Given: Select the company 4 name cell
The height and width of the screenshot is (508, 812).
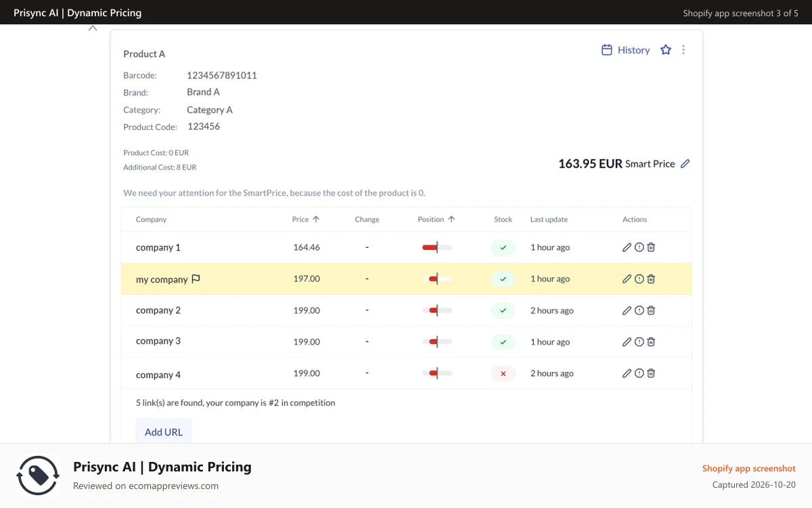Looking at the screenshot, I should pos(158,375).
